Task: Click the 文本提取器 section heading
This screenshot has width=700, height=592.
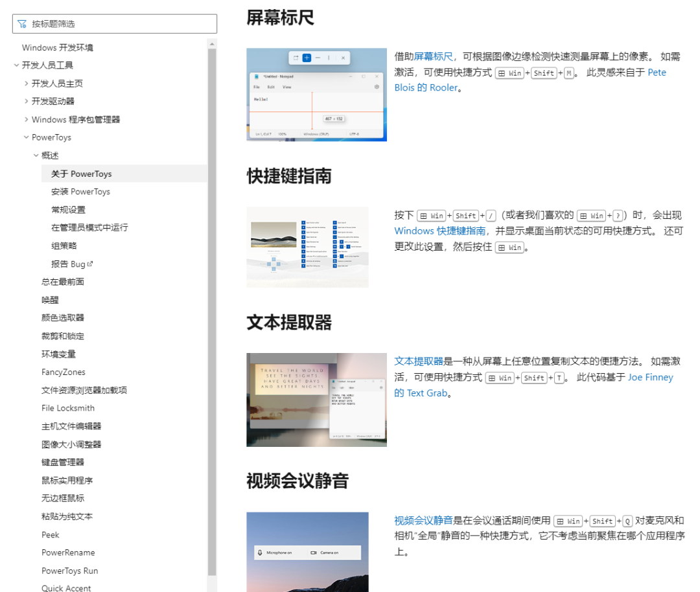Action: (289, 323)
